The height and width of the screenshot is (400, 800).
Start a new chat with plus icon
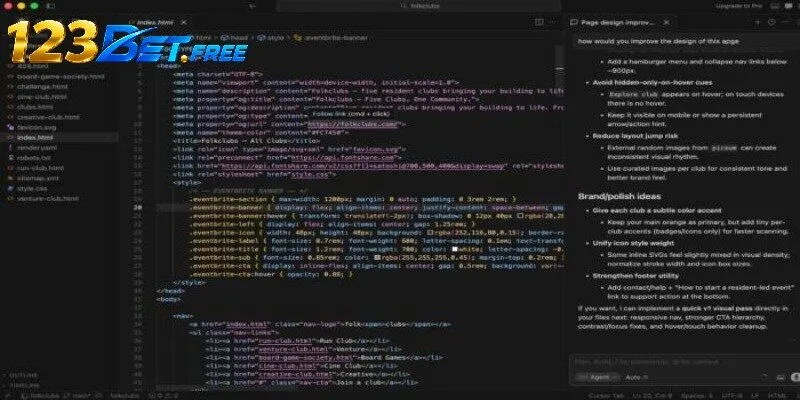[758, 22]
